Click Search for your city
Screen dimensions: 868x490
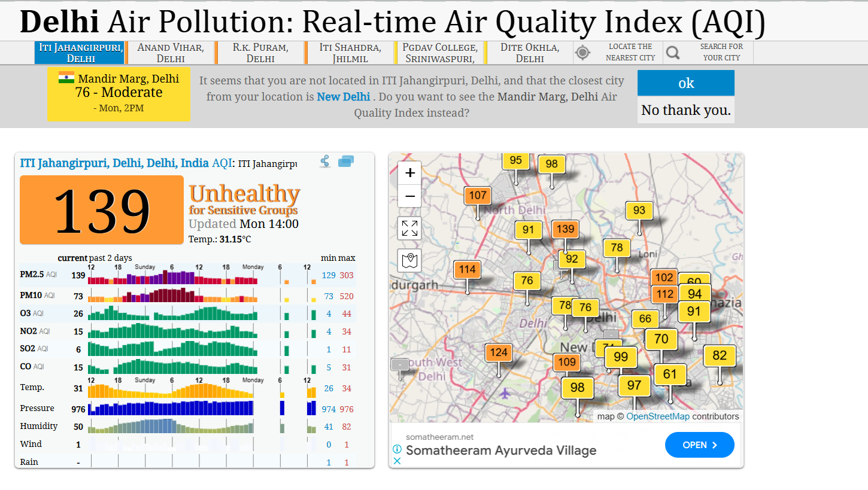coord(721,53)
